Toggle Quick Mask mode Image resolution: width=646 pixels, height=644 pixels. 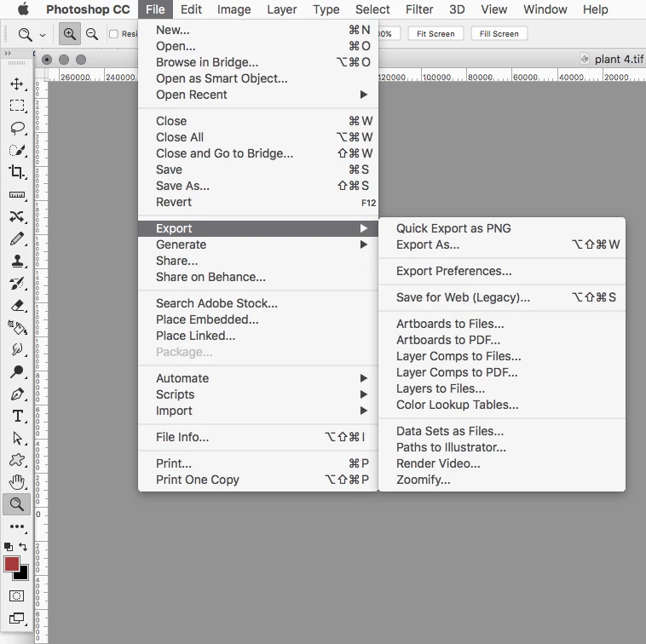click(16, 595)
